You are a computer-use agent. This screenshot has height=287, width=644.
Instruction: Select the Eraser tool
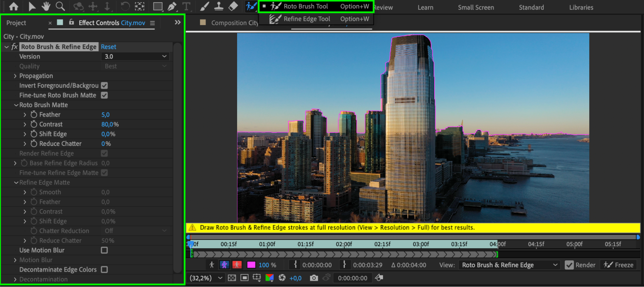233,6
